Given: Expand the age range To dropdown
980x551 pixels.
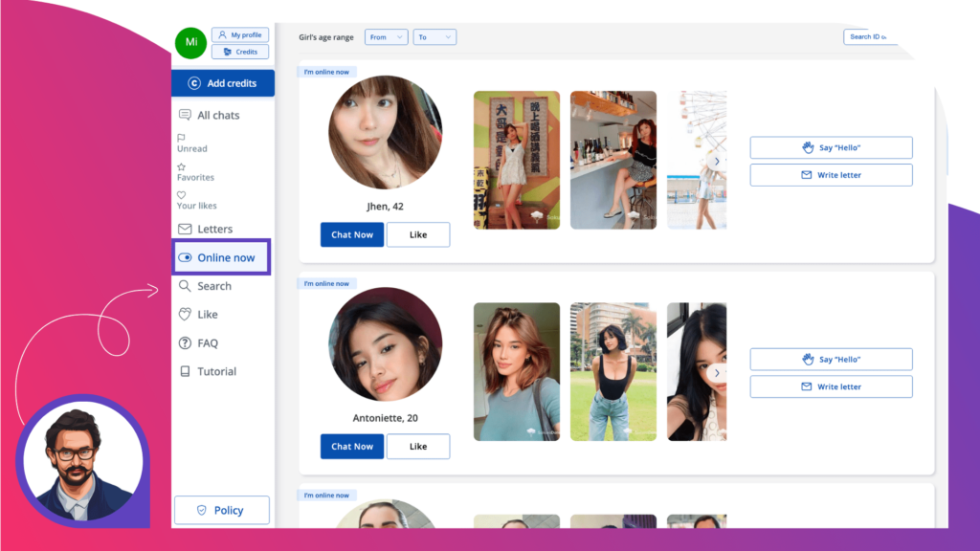Looking at the screenshot, I should coord(434,37).
